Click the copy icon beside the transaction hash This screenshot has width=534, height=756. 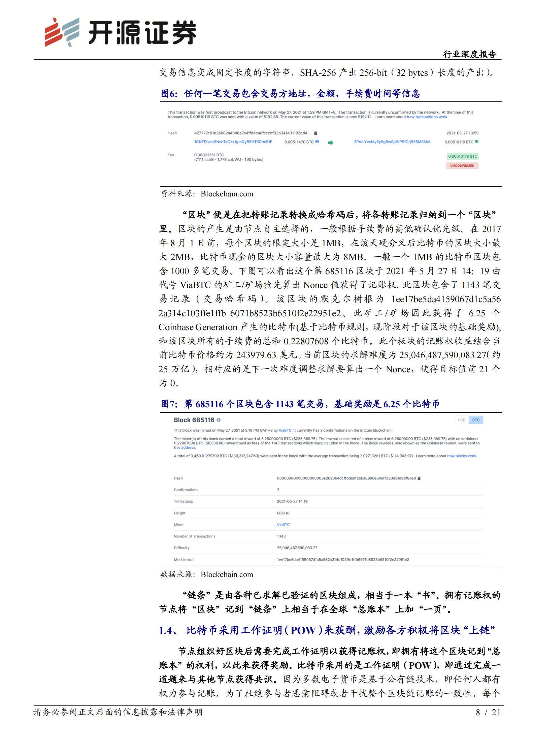(315, 133)
